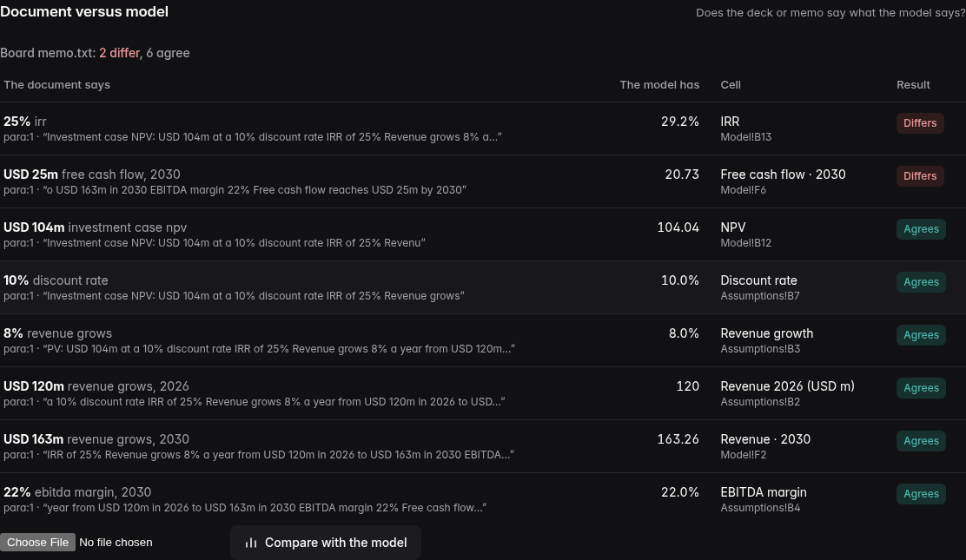Viewport: 966px width, 560px height.
Task: Click 'USD 25m free cash flow, 2030' claim
Action: coord(92,175)
